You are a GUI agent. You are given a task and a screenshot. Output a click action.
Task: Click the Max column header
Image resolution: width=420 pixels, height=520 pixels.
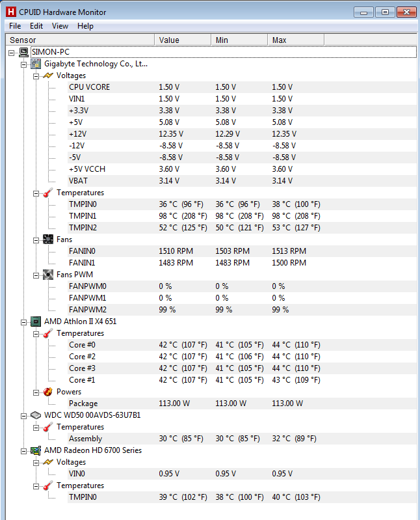tap(296, 40)
